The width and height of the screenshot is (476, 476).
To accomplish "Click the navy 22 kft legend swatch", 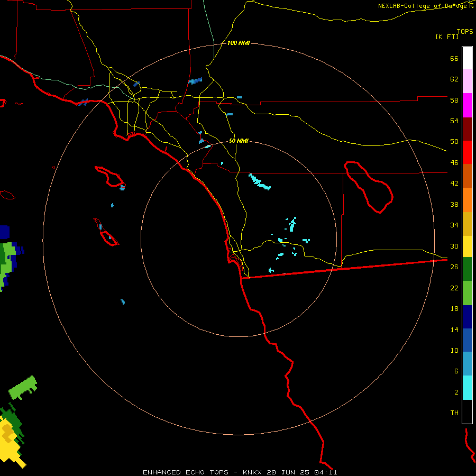I will point(467,317).
